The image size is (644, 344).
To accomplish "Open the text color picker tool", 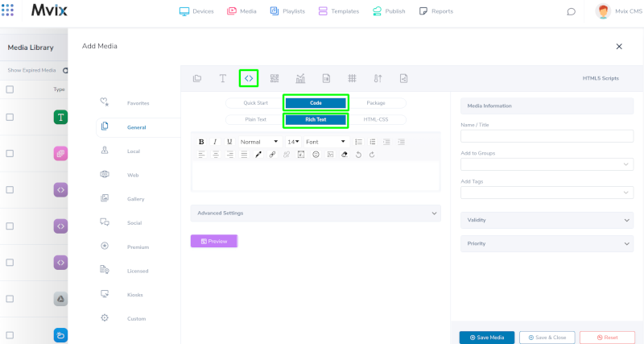I will [258, 155].
